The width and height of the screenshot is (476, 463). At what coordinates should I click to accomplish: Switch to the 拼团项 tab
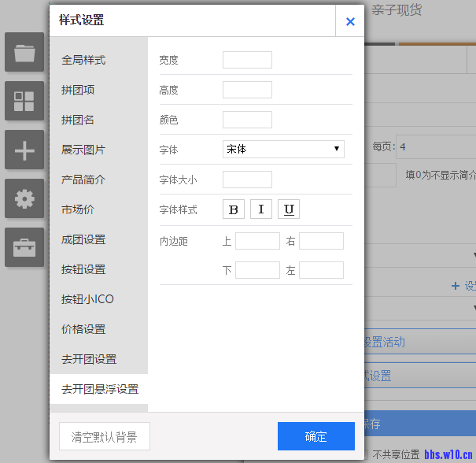(x=78, y=90)
